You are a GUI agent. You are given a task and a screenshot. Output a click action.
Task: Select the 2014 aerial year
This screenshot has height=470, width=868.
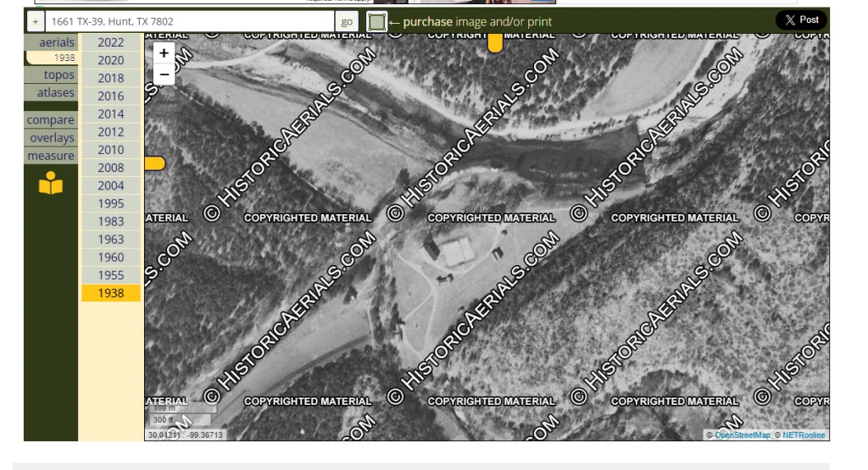tap(111, 114)
